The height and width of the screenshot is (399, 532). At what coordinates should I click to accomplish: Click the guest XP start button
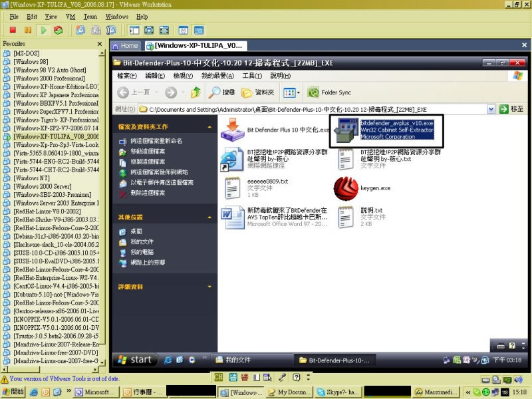tap(136, 360)
